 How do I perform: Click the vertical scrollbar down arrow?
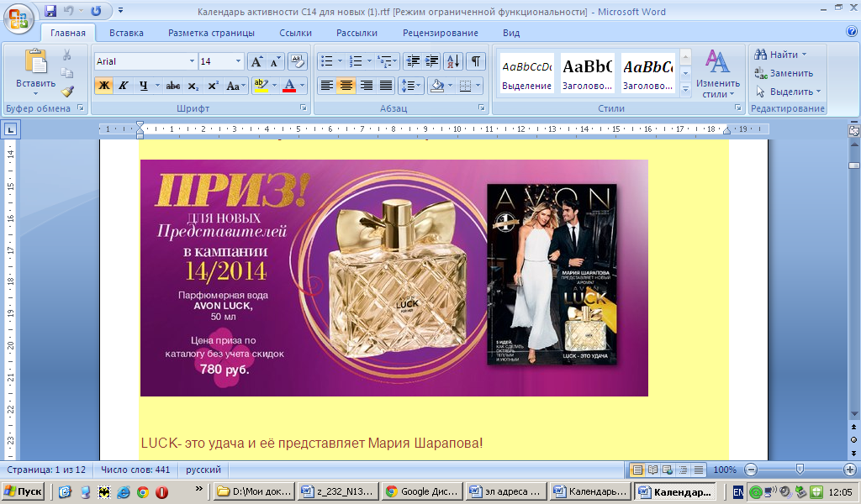(853, 414)
